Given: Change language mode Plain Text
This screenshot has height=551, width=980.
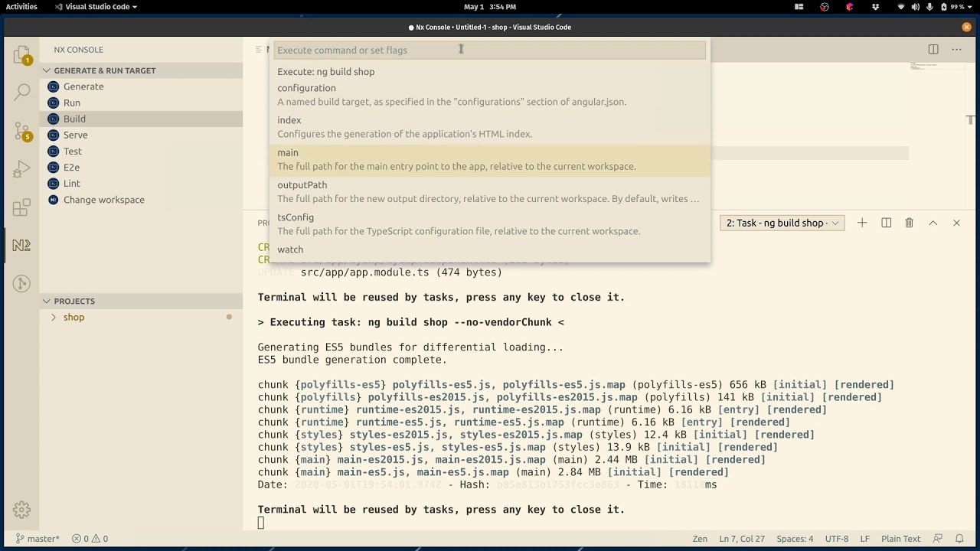Looking at the screenshot, I should pyautogui.click(x=900, y=539).
